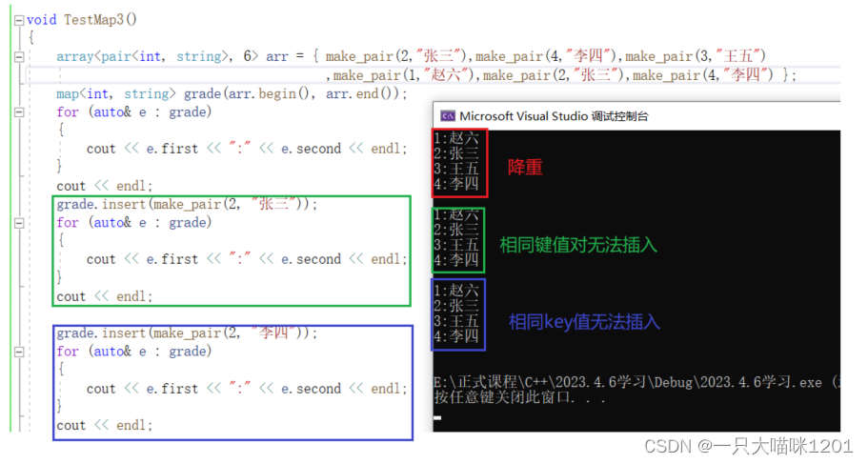Click the console window icon in title bar
This screenshot has height=464, width=868.
(x=447, y=115)
